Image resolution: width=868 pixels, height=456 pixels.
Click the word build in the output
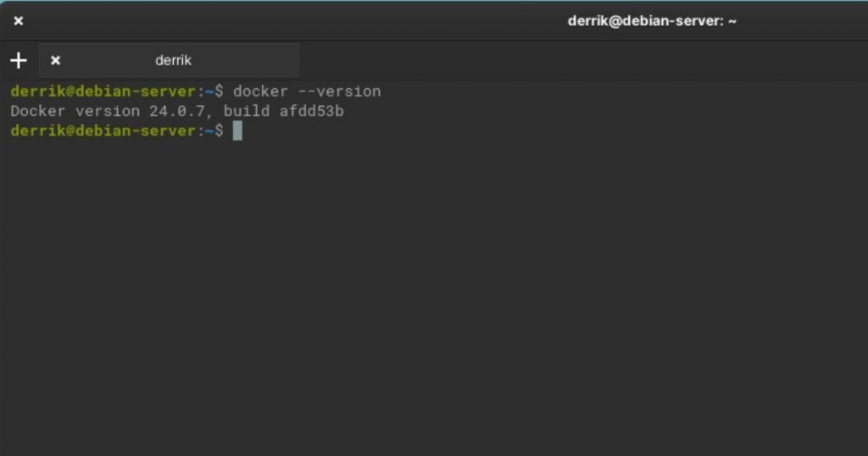coord(247,111)
